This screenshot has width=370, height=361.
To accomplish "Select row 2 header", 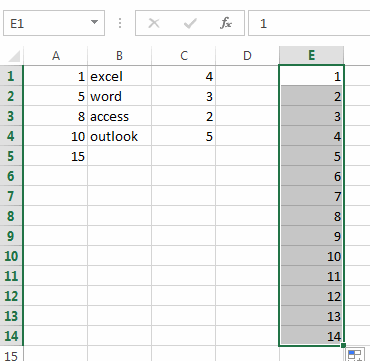I will pyautogui.click(x=11, y=96).
